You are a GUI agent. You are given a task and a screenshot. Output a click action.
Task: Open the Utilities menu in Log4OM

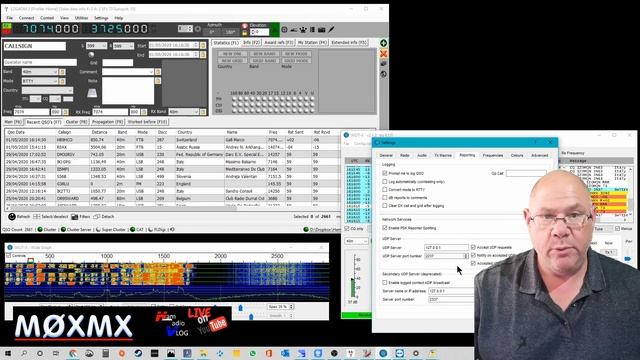point(81,18)
